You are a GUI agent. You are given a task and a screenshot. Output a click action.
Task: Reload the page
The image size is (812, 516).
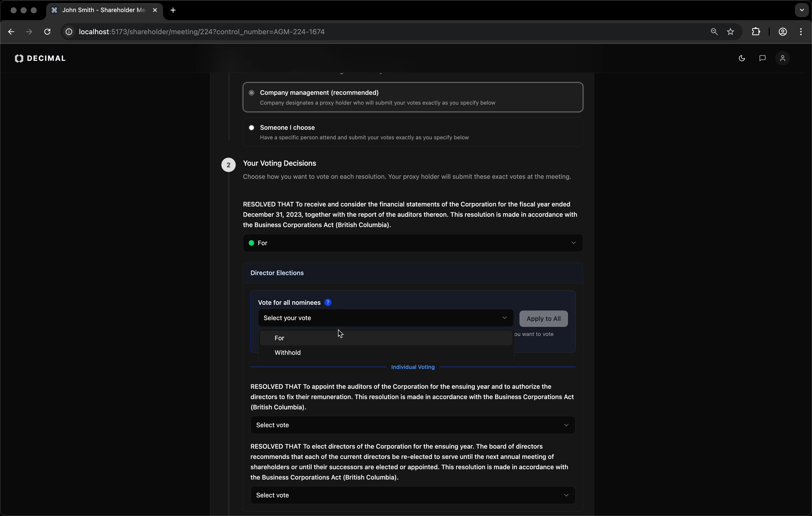click(48, 32)
